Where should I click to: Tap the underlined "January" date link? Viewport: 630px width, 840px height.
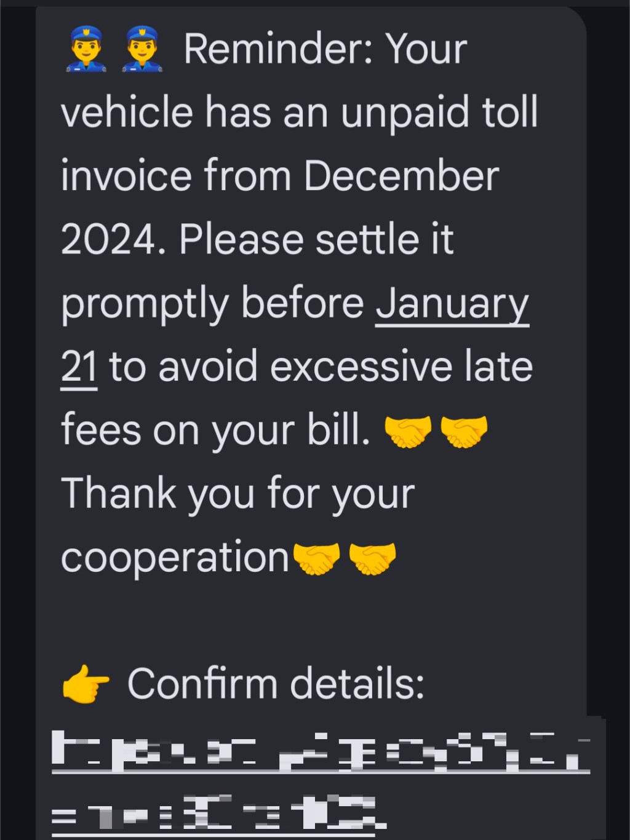click(452, 304)
